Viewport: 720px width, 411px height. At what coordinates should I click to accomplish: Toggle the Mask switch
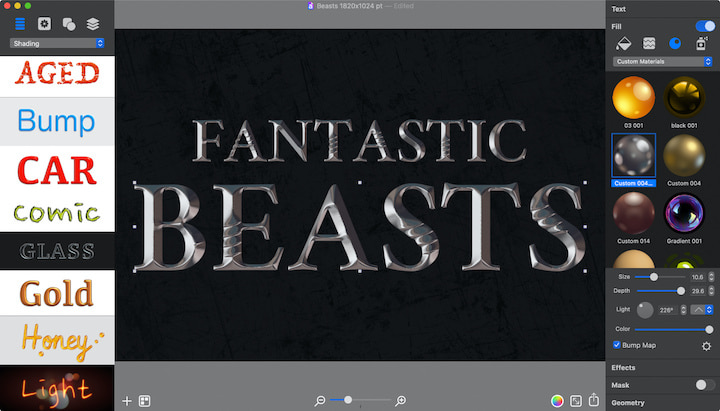(x=705, y=385)
